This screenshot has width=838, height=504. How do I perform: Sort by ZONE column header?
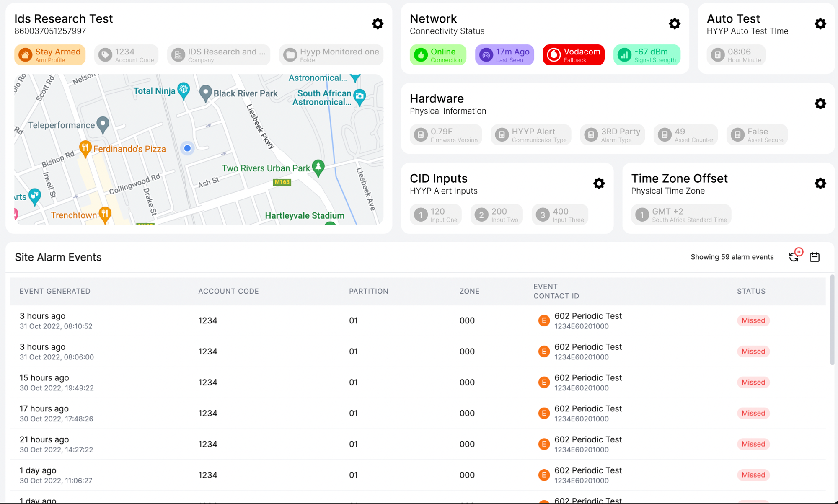point(469,291)
